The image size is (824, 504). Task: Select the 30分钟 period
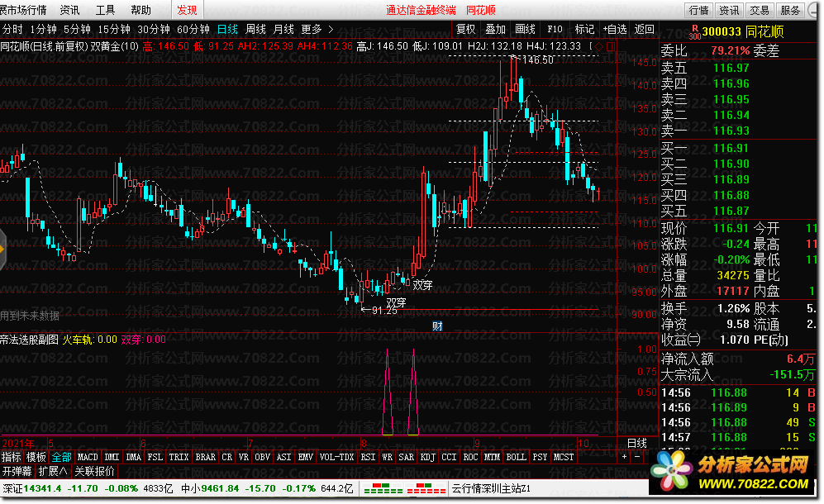coord(154,30)
